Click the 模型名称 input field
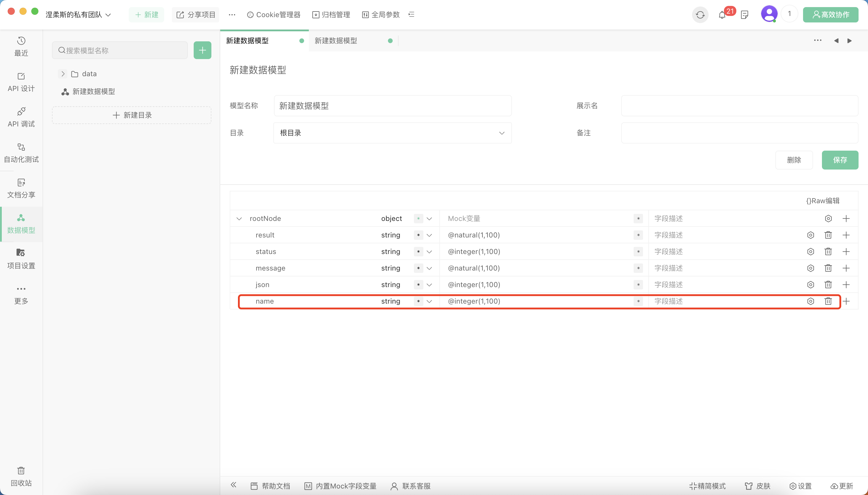Screen dimensions: 868x495 (393, 106)
